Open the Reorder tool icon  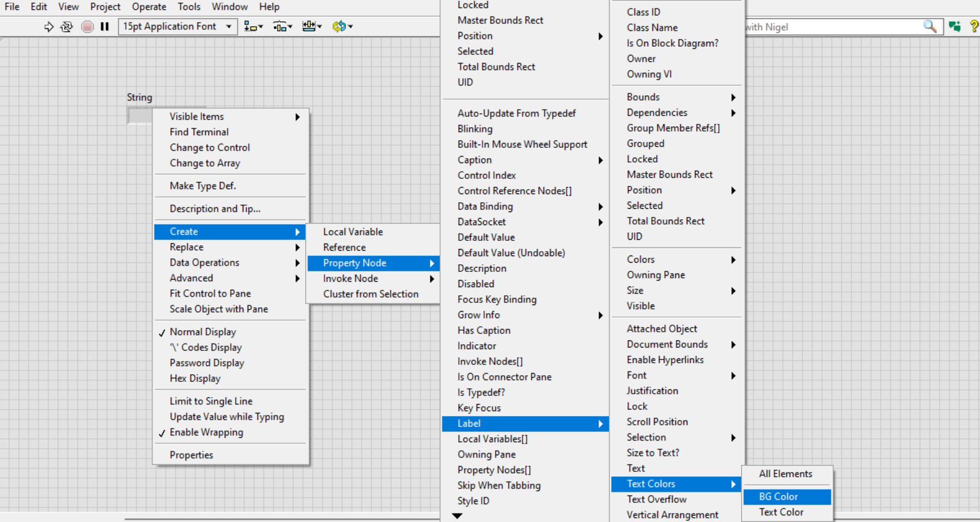342,27
